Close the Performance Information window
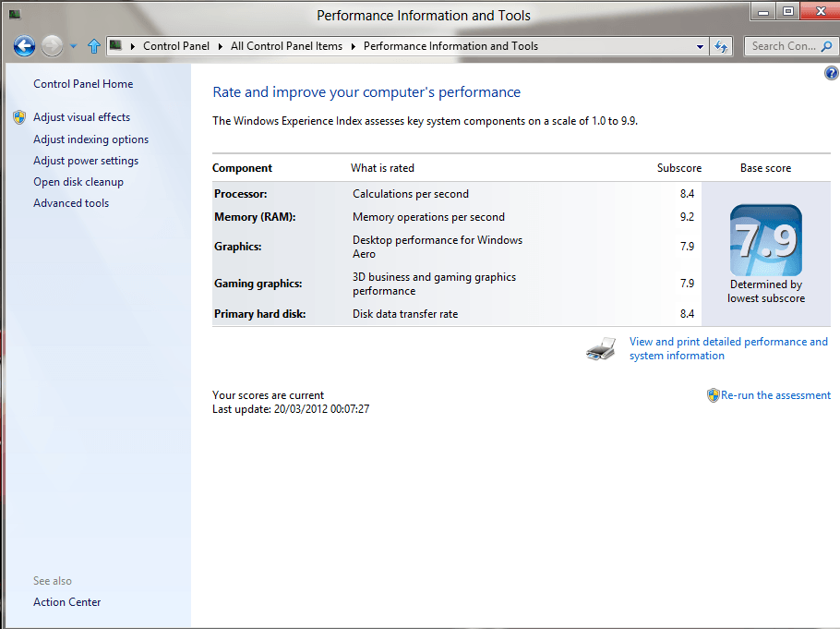 point(821,11)
